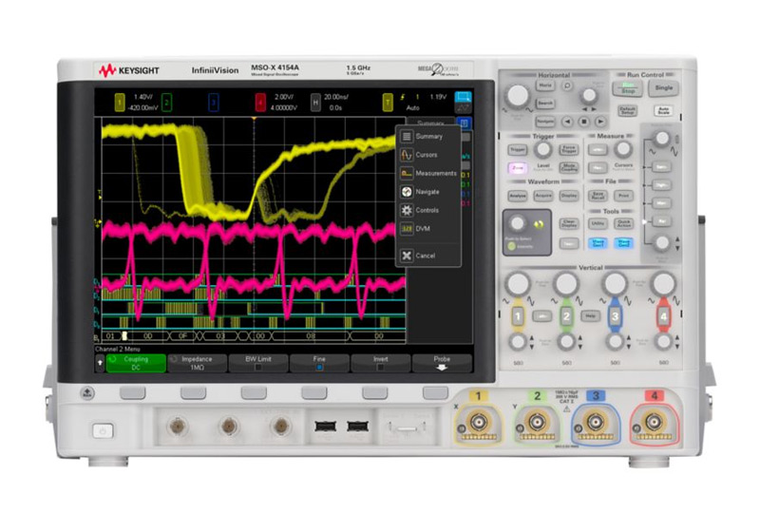Open the Coupling DC selector
The image size is (760, 532).
136,363
